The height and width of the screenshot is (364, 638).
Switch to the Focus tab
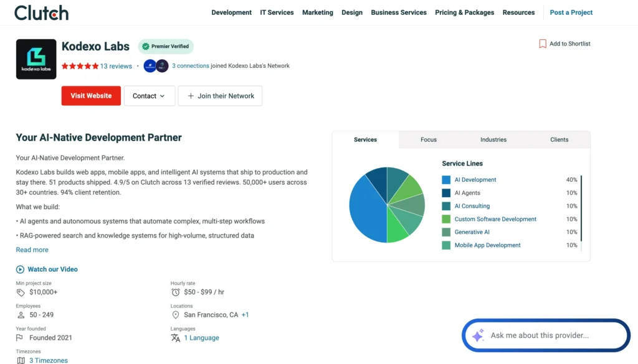tap(429, 139)
